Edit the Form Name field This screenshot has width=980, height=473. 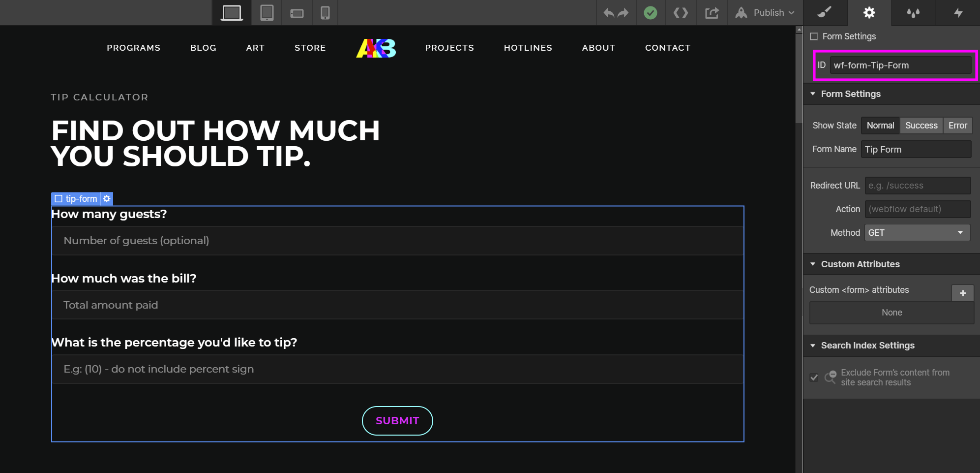tap(916, 149)
